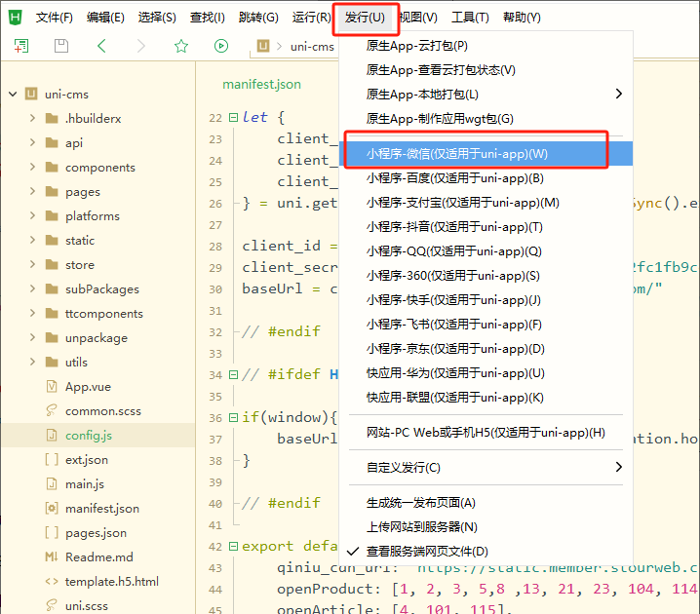The height and width of the screenshot is (614, 700).
Task: Click the run play toolbar icon
Action: (x=221, y=46)
